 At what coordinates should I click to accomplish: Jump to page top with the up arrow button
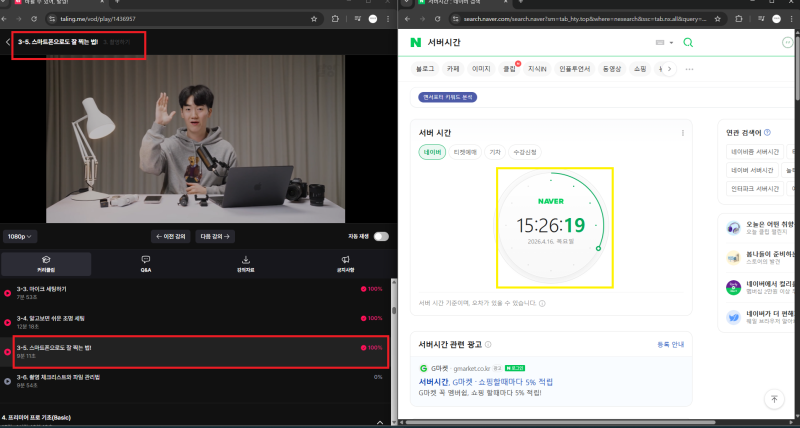[774, 399]
